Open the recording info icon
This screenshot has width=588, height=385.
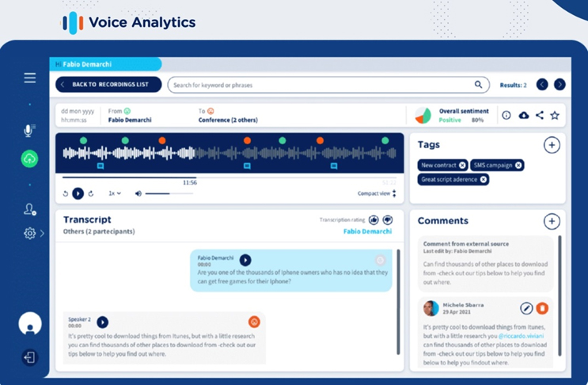coord(506,115)
